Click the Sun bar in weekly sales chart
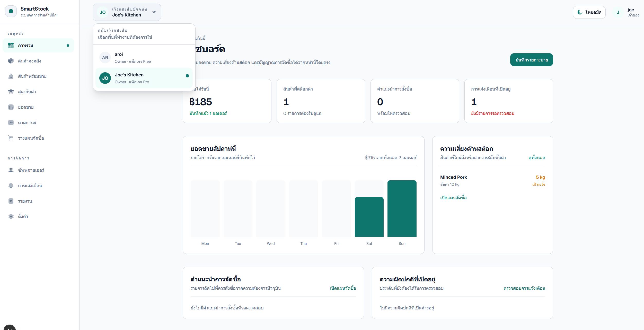 coord(402,209)
